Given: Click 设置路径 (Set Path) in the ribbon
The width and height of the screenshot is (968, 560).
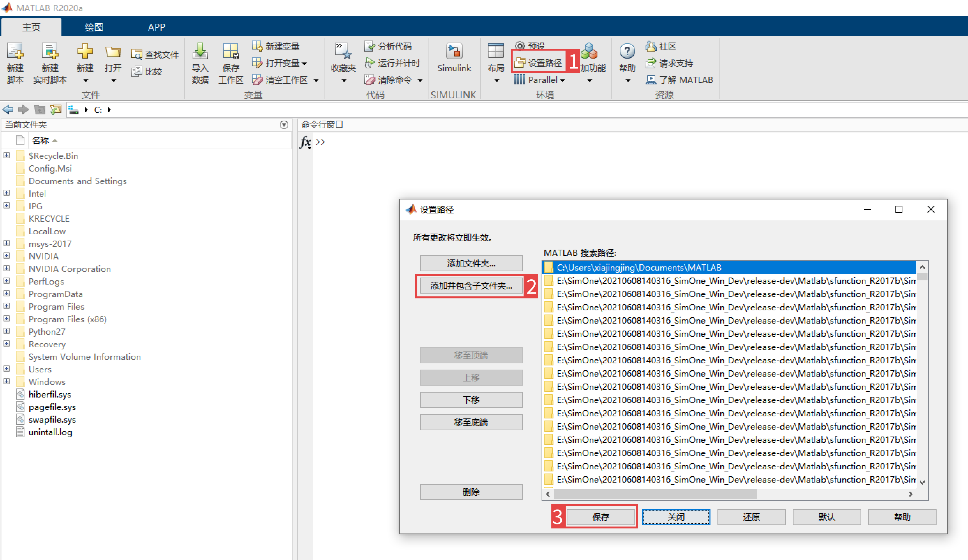Looking at the screenshot, I should pos(538,62).
